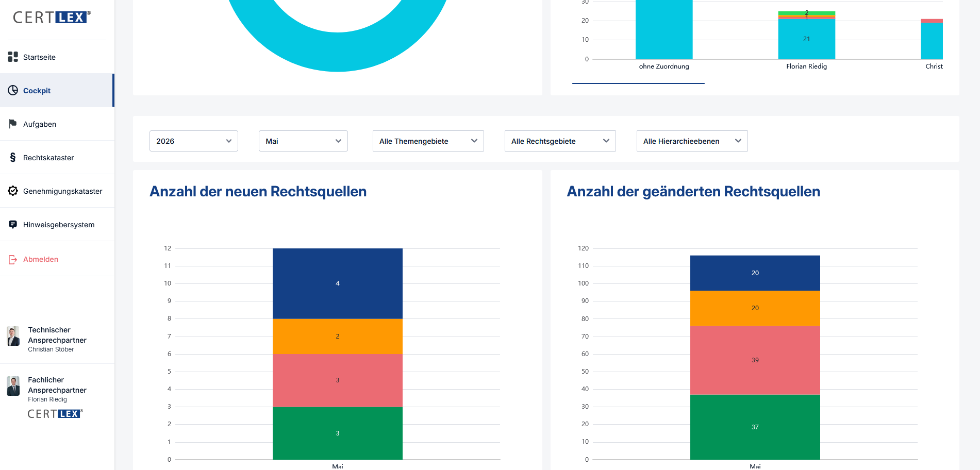Click the Startseite grid icon

click(x=13, y=57)
